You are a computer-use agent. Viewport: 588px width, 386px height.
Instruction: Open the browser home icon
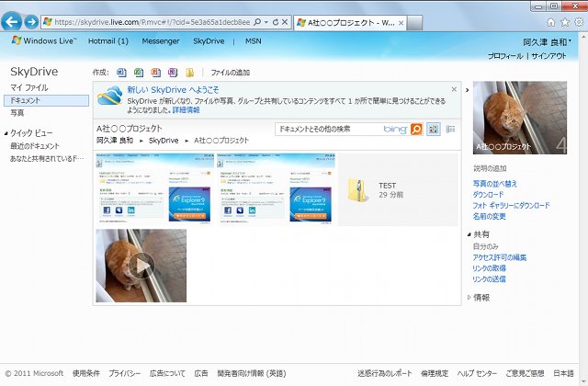click(x=551, y=22)
